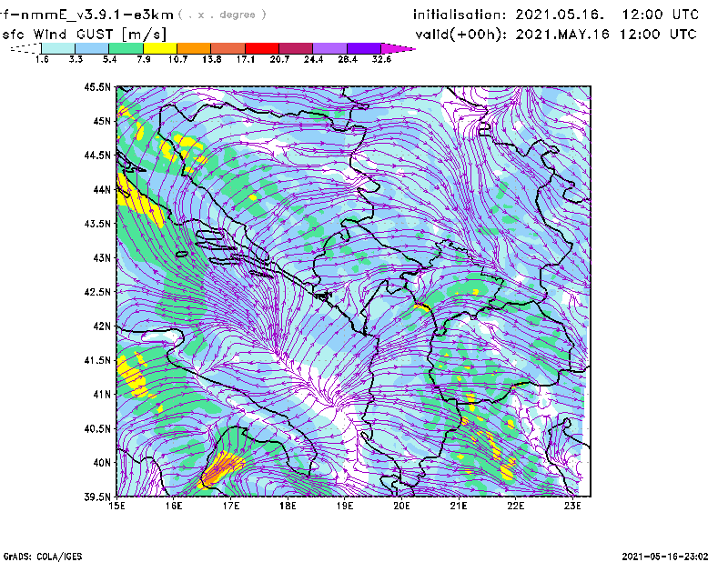Click the '22E' longitude label
728x562 pixels.
point(515,506)
